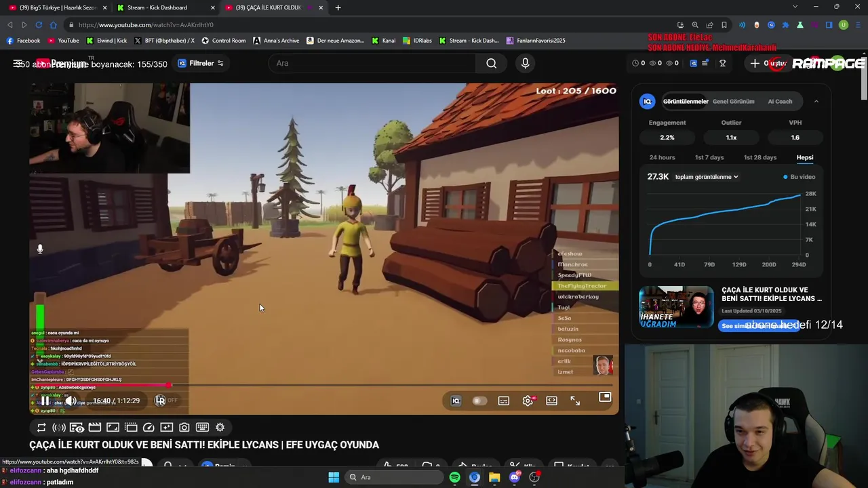Bookmark this page from address bar
The height and width of the screenshot is (488, 868).
tap(724, 25)
